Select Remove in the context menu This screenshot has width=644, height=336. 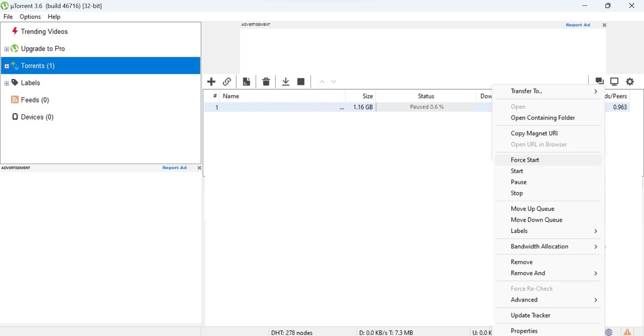[x=548, y=262]
